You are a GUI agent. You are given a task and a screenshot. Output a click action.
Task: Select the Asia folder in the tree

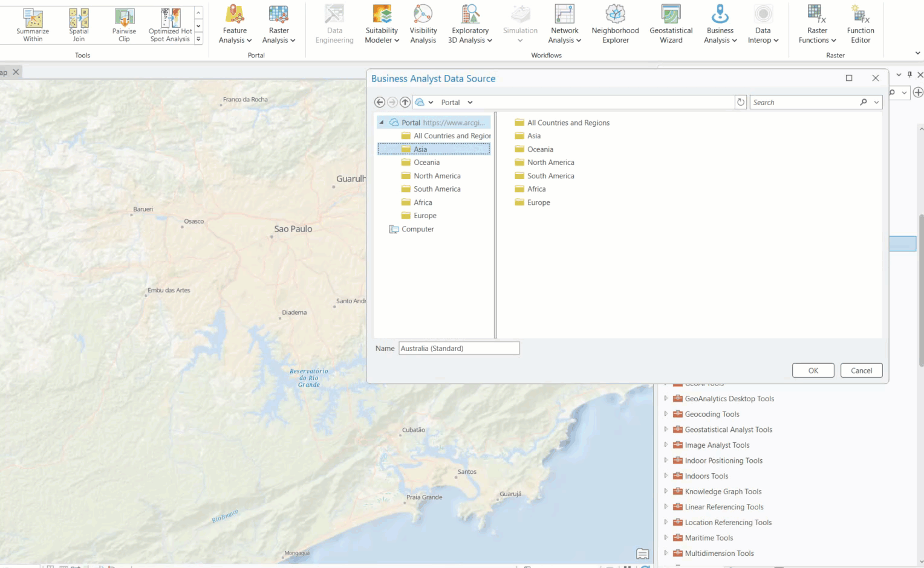coord(421,149)
